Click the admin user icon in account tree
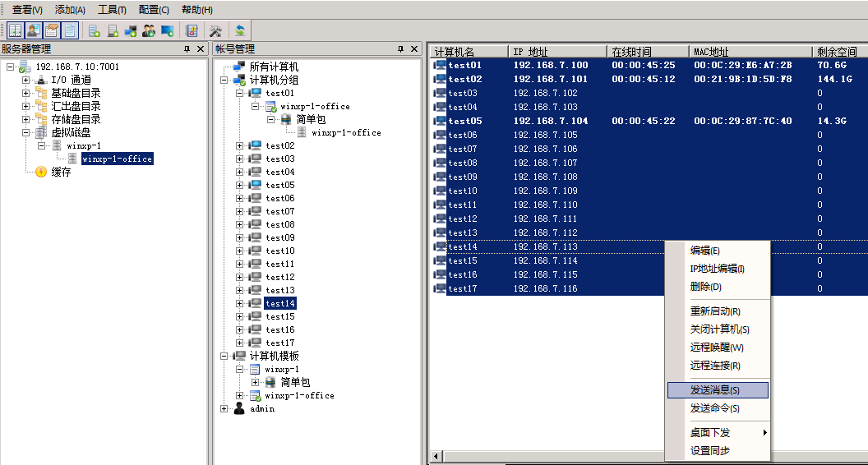The width and height of the screenshot is (868, 465). [239, 408]
